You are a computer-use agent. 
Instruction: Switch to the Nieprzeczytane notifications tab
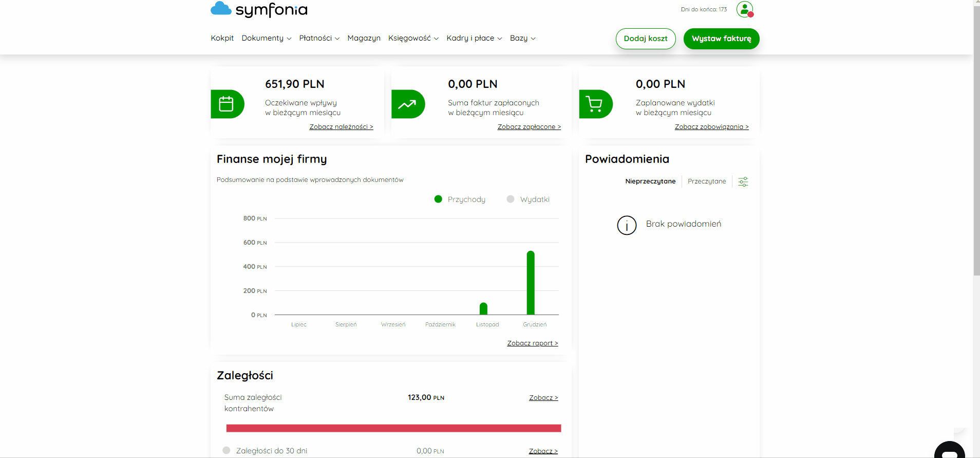650,181
